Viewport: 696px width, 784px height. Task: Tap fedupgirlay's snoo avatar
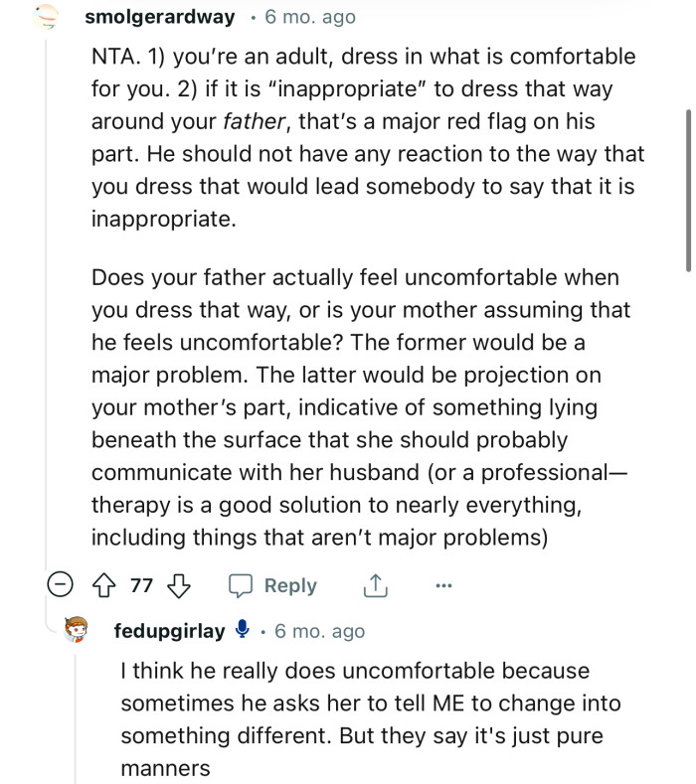(x=80, y=631)
